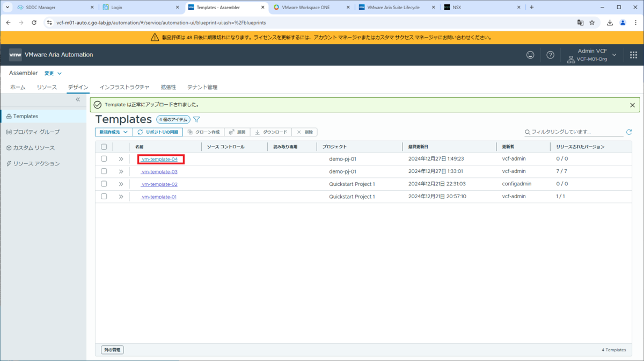This screenshot has height=361, width=644.
Task: Open the インフラストラクチャ tab
Action: [125, 87]
